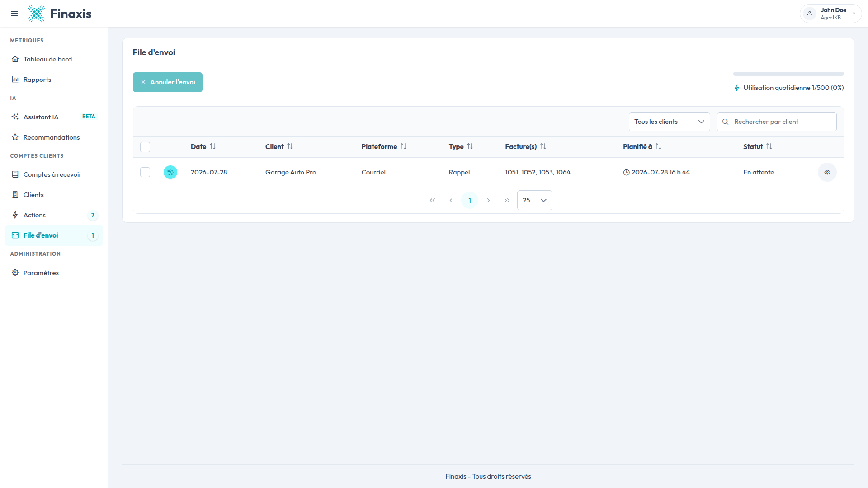Sort by Plateforme column arrows

click(x=404, y=146)
